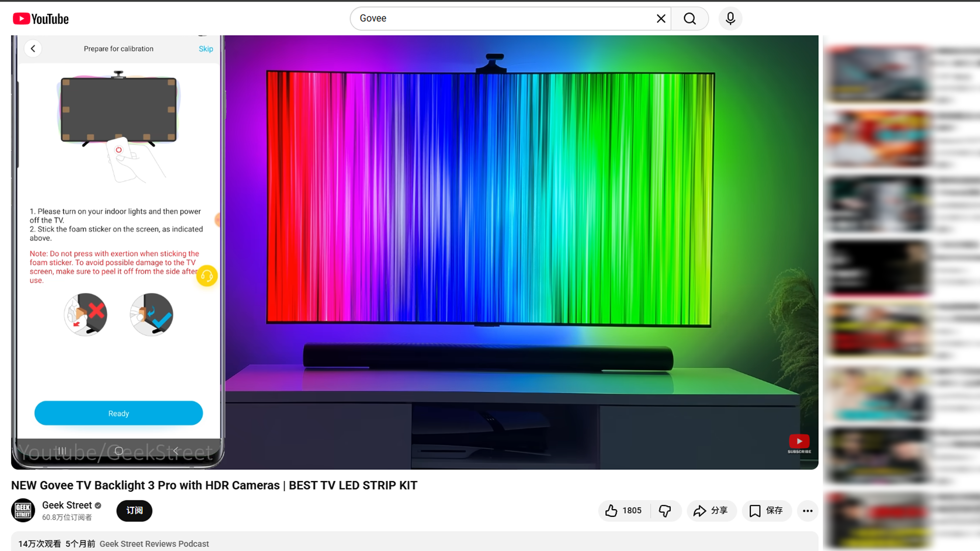Open the share (分享) dialog

tap(711, 511)
